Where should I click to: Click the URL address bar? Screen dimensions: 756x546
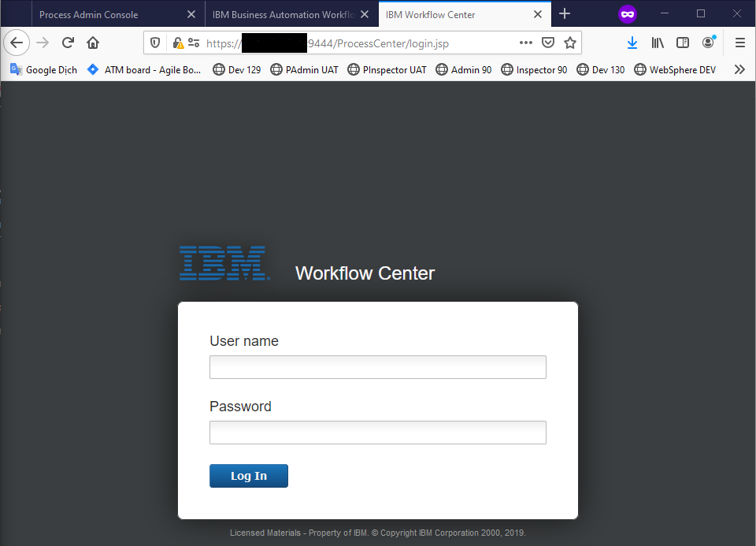[x=361, y=43]
